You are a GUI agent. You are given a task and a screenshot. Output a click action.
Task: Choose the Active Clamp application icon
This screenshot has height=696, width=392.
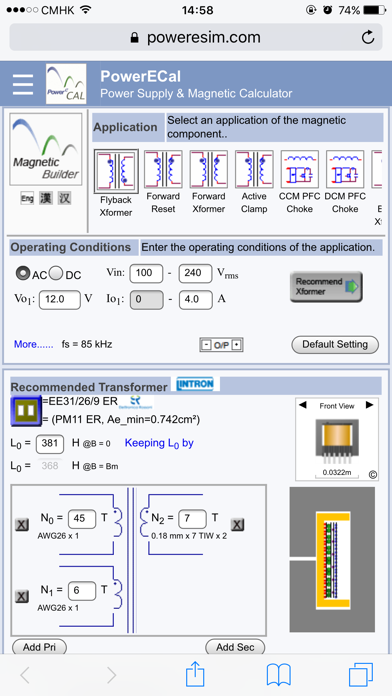click(x=254, y=169)
